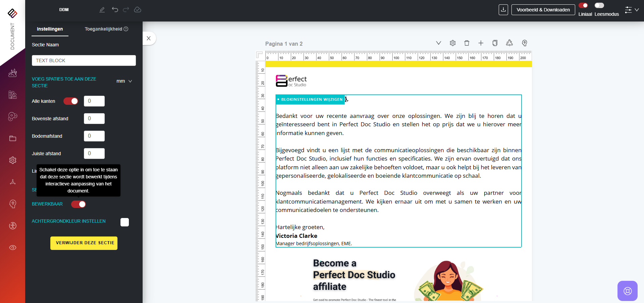Screen dimensions: 644x303
Task: Click the undo arrow icon
Action: point(115,10)
